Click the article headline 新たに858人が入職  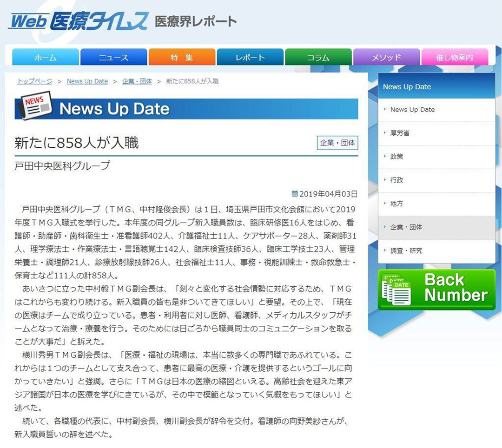click(x=77, y=143)
